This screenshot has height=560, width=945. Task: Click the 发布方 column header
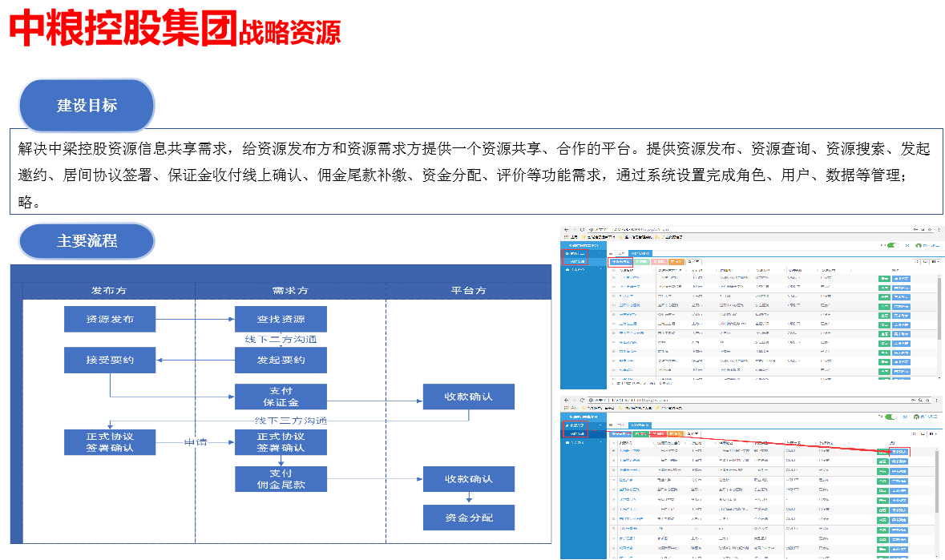click(109, 291)
